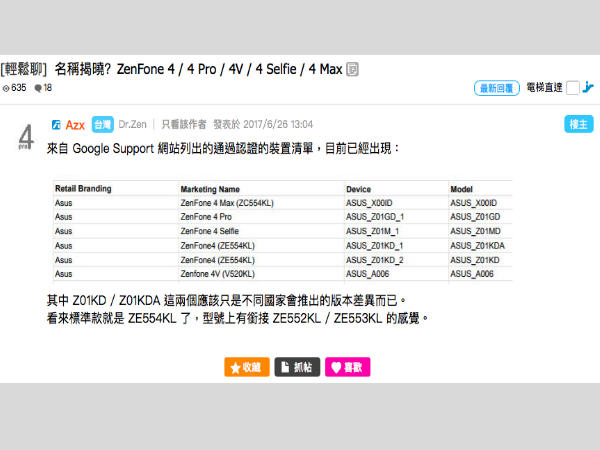The image size is (600, 450).
Task: Open the Google Support device table image
Action: 282,230
